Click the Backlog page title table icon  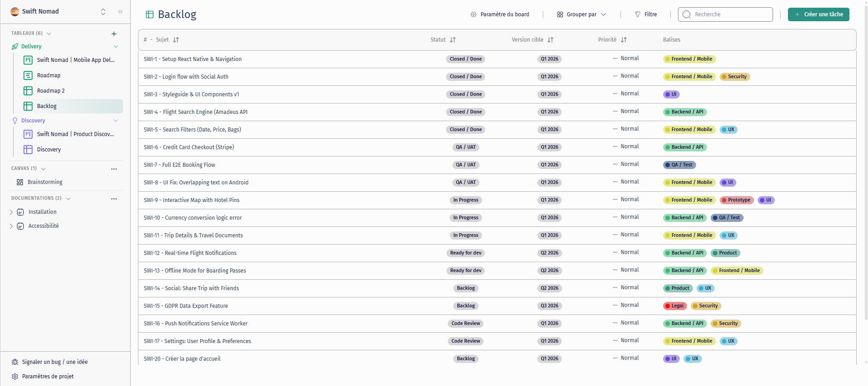point(150,14)
